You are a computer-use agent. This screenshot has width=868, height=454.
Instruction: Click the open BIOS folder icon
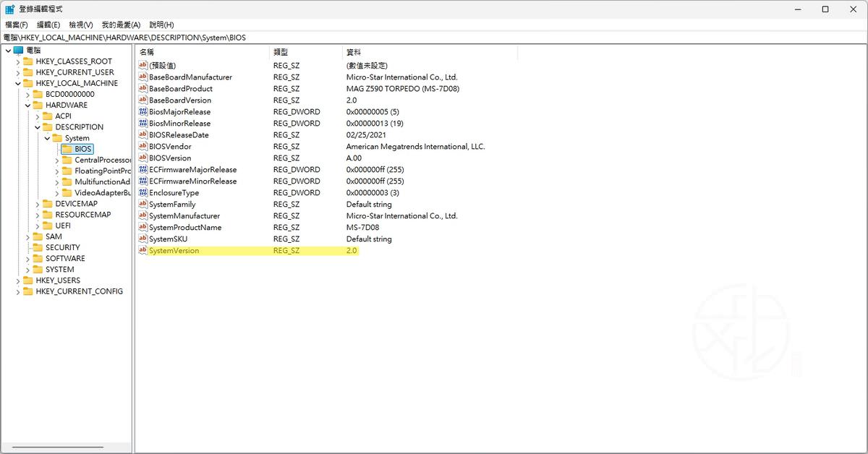point(67,149)
